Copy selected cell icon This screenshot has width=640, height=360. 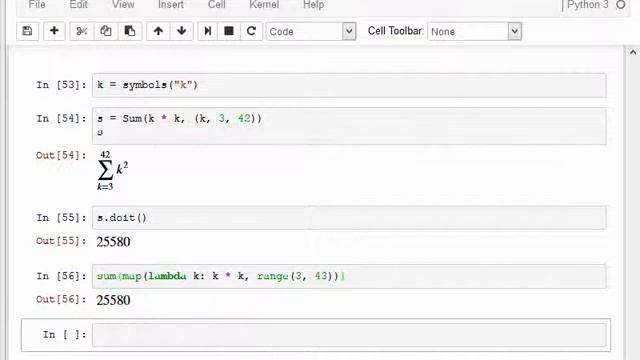click(x=106, y=31)
